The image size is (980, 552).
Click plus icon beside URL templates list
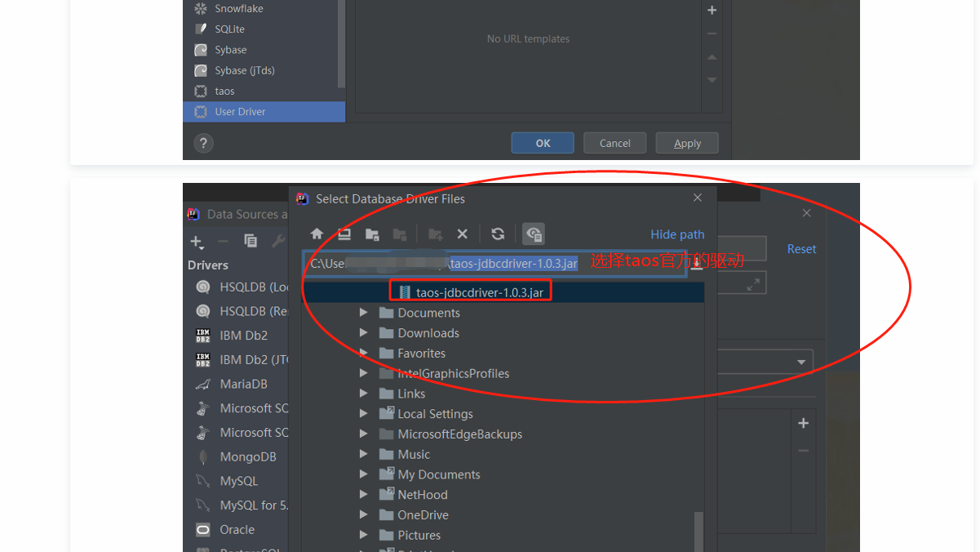point(712,11)
